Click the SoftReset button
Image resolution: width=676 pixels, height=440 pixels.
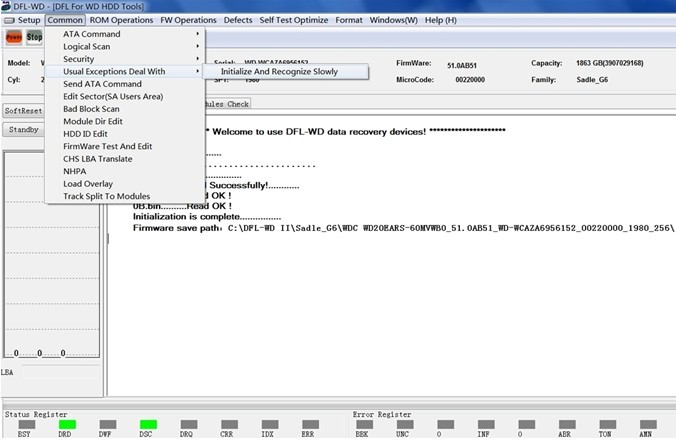click(x=23, y=111)
